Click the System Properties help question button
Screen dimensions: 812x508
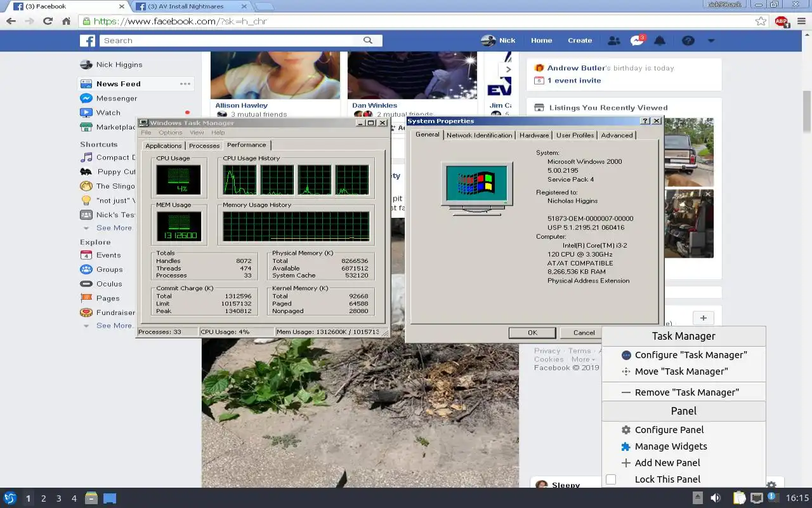[645, 121]
